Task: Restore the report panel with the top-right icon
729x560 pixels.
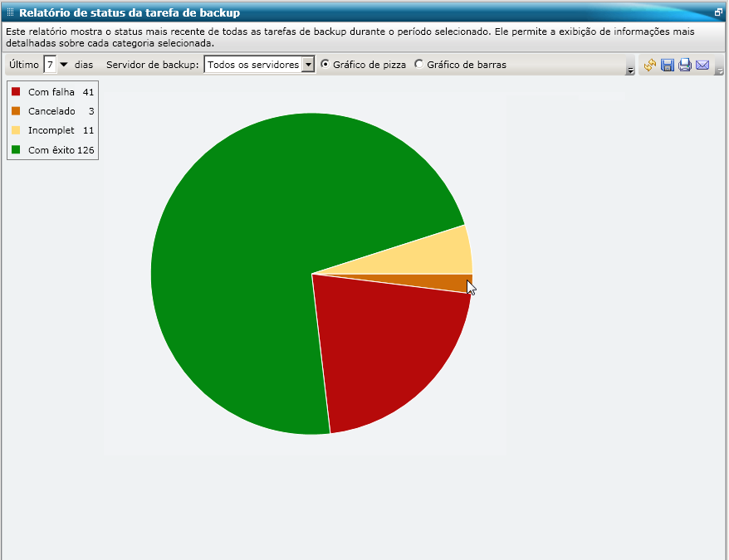Action: tap(718, 12)
